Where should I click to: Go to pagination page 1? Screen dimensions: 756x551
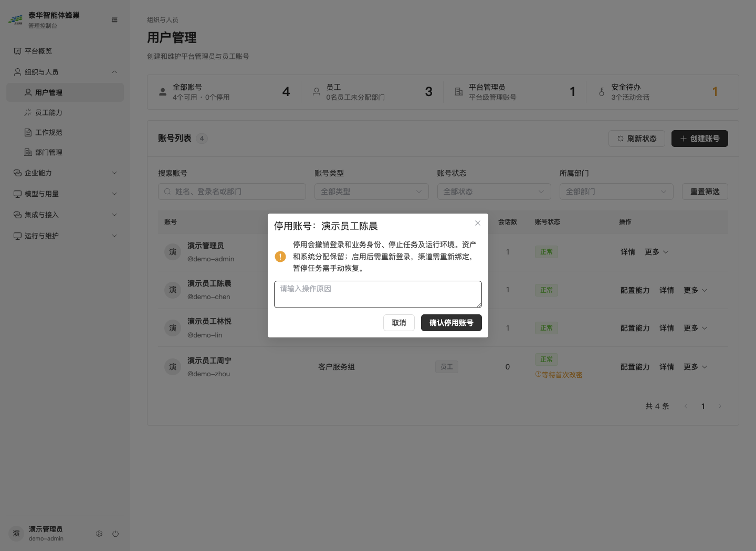coord(703,406)
